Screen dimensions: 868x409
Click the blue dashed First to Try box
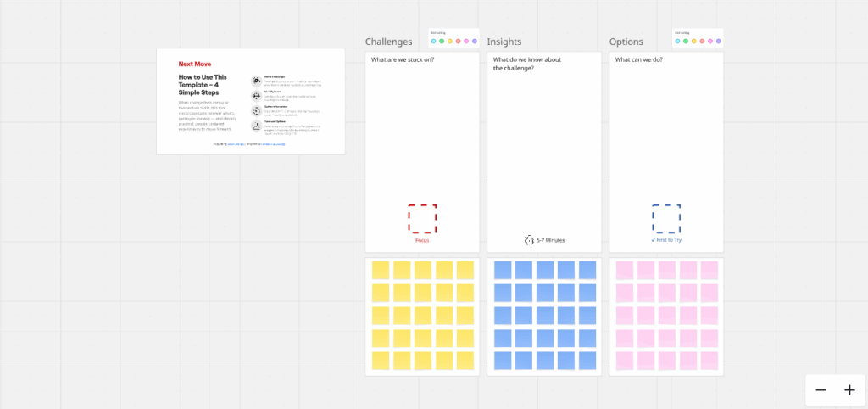(666, 219)
